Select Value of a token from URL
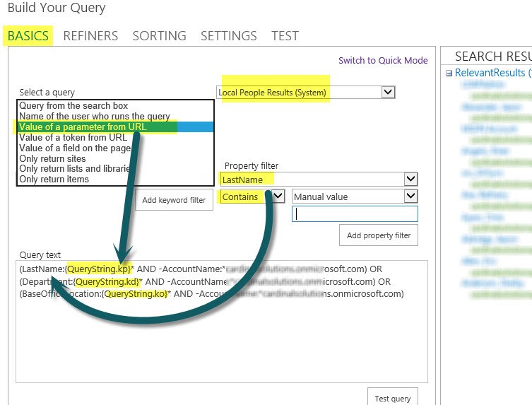Image resolution: width=532 pixels, height=405 pixels. pos(73,137)
